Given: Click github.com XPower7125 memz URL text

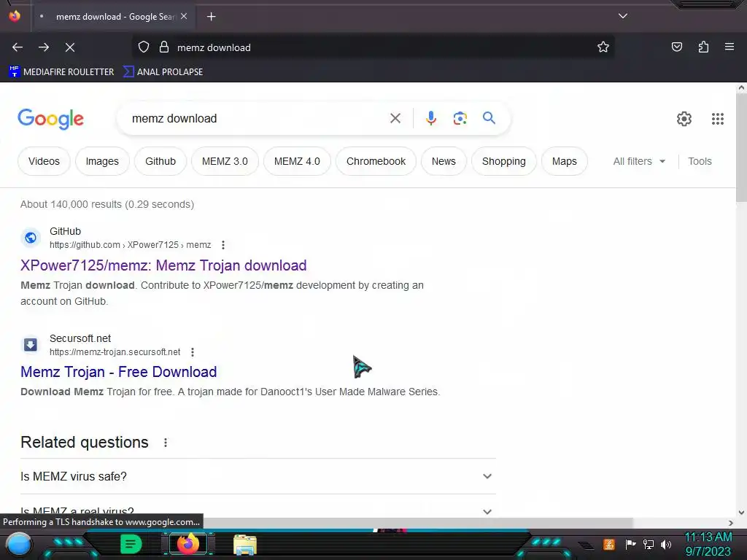Looking at the screenshot, I should [130, 245].
